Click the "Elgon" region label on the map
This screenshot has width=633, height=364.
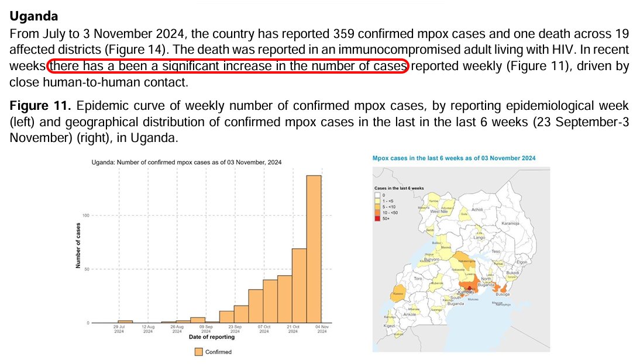[x=522, y=262]
